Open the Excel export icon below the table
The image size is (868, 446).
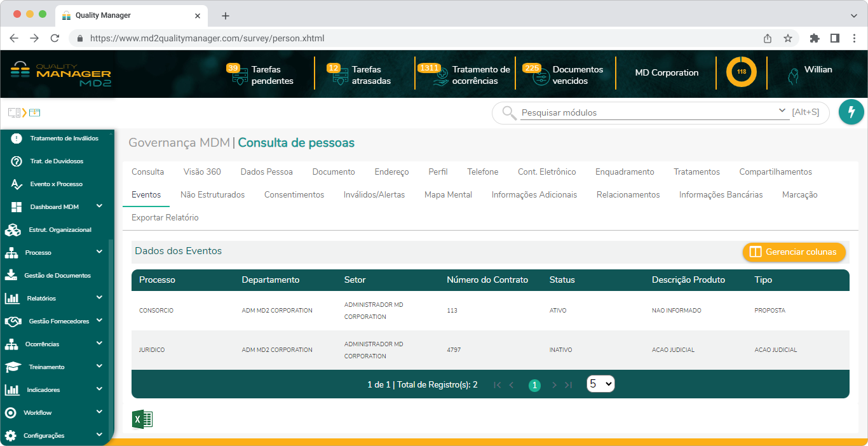click(142, 419)
